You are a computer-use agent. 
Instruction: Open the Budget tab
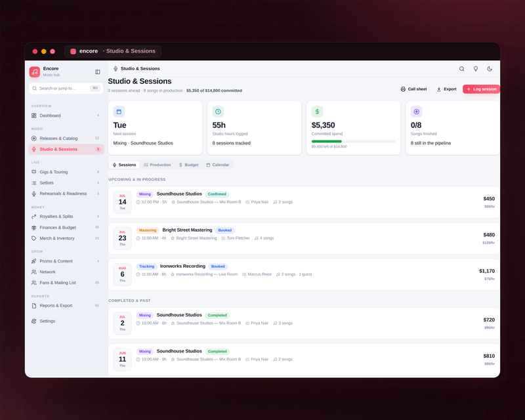click(x=188, y=165)
